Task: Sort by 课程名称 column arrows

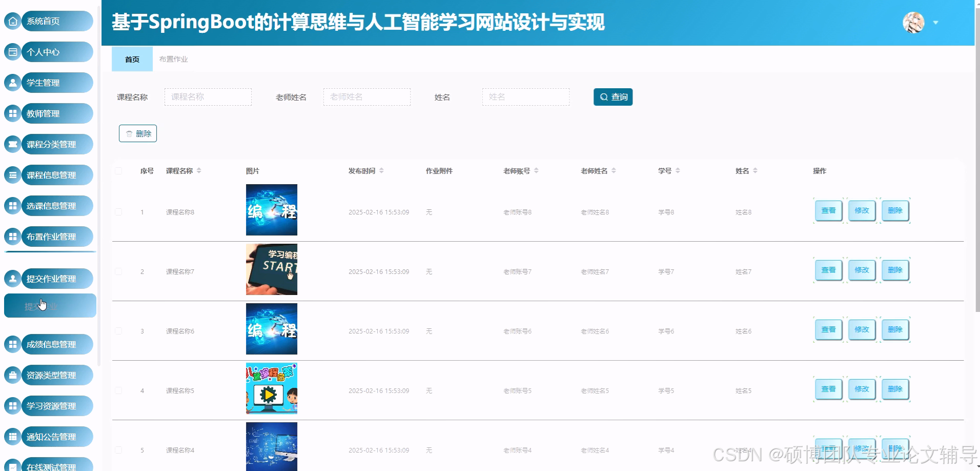Action: tap(199, 171)
